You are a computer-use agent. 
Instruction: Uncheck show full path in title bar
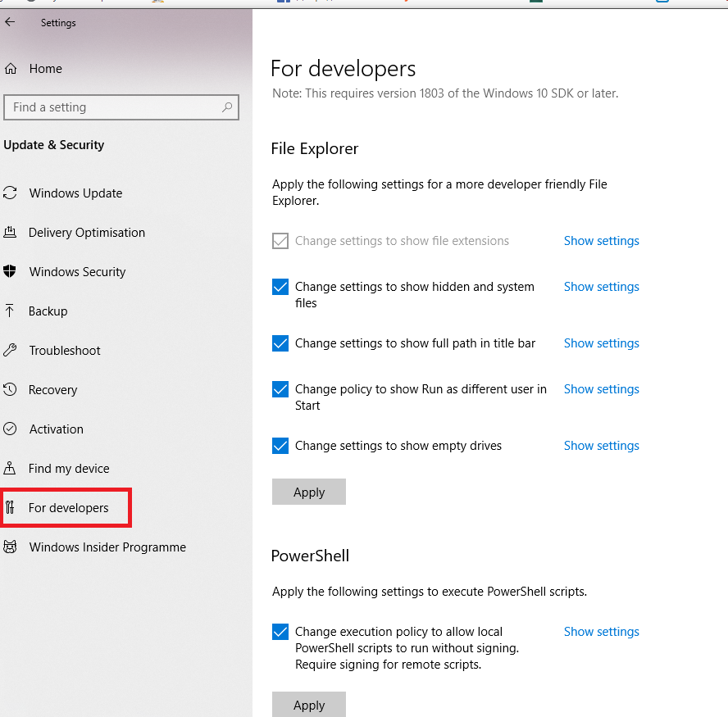280,343
